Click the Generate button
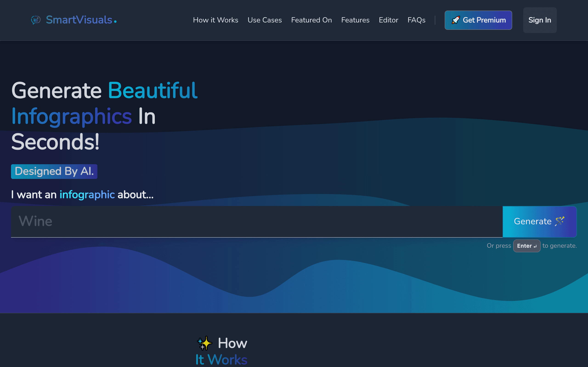The image size is (588, 367). (539, 222)
